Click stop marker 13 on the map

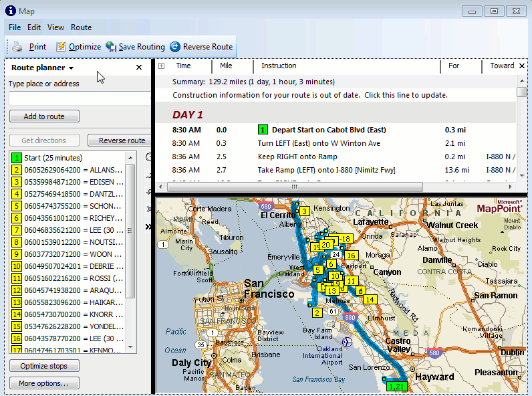pos(331,291)
